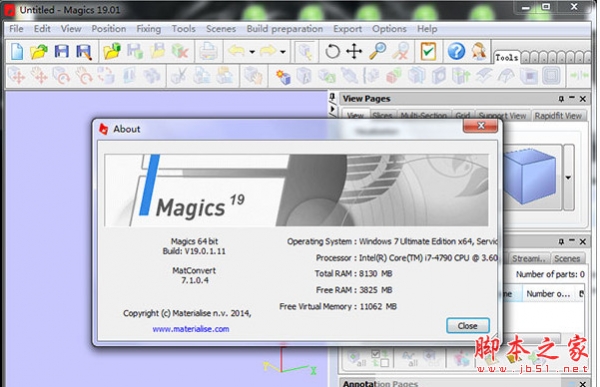Save the project with the floppy disk icon
This screenshot has width=600, height=387.
pos(62,52)
